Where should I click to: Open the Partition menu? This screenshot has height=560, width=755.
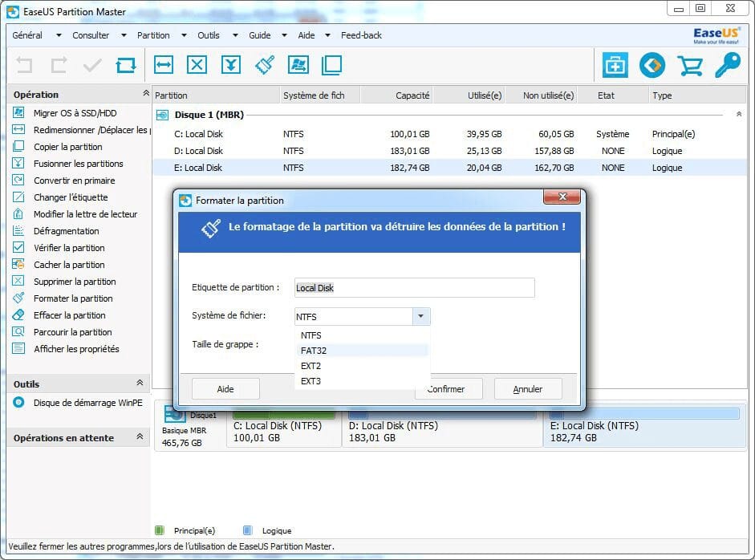click(x=153, y=35)
